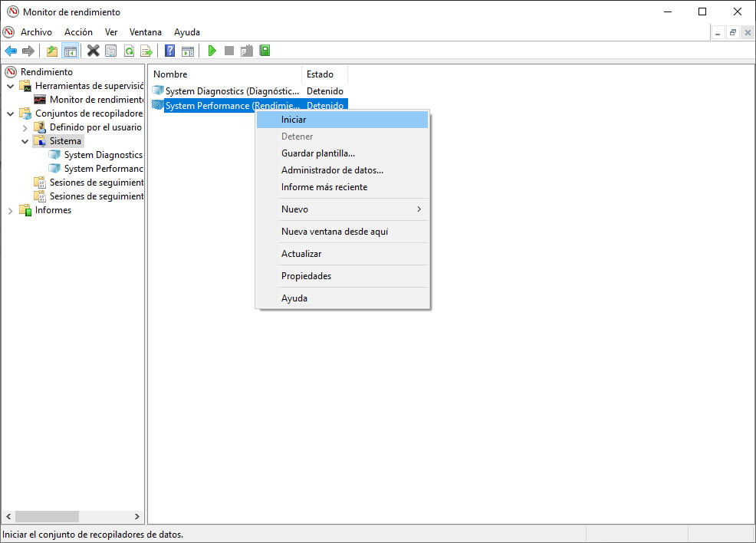Choose Nueva ventana desde aquí

(342, 232)
